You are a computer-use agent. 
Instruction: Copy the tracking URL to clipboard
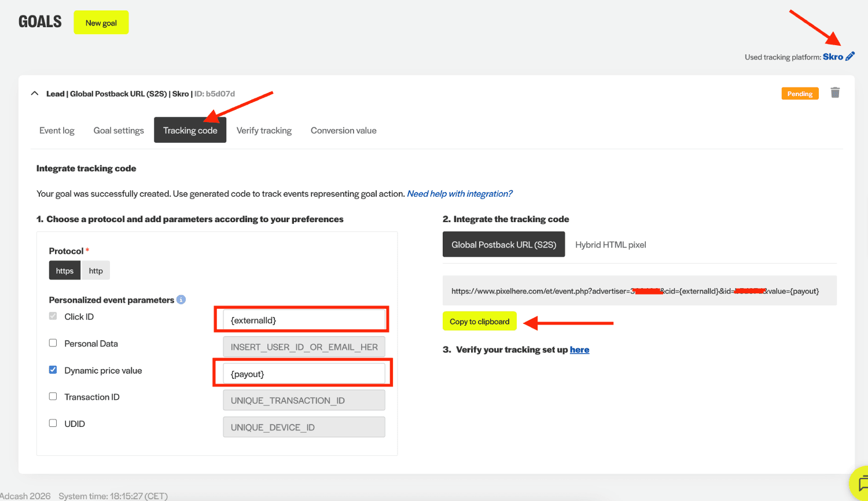coord(480,322)
